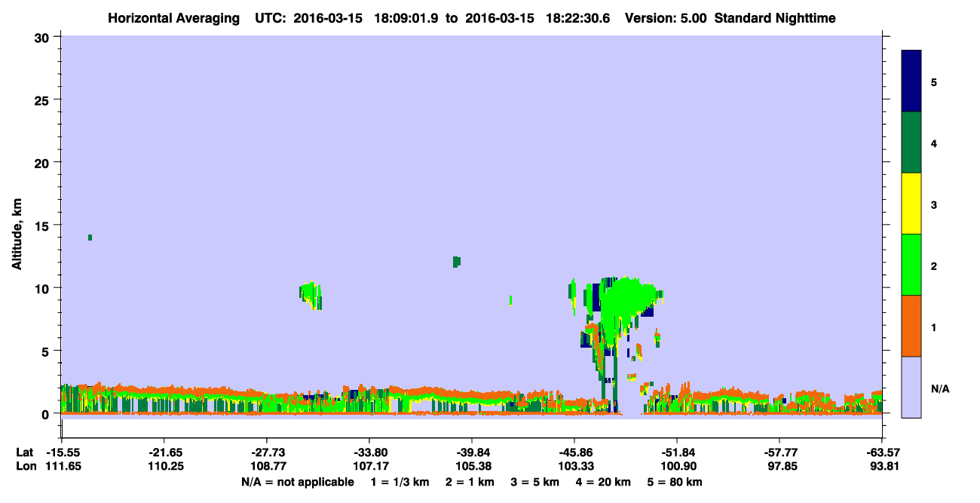The height and width of the screenshot is (503, 980).
Task: Click legend text '2 = 1 km'
Action: (469, 482)
